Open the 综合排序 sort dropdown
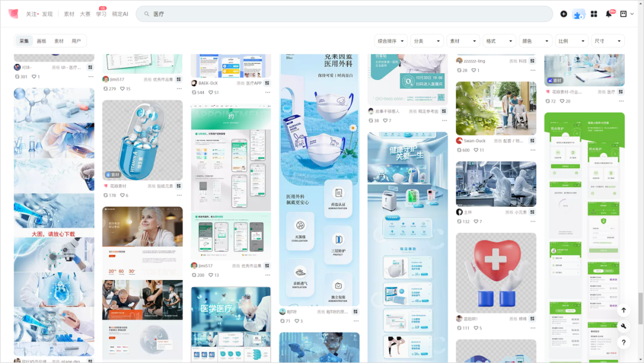Image resolution: width=644 pixels, height=363 pixels. [x=391, y=41]
